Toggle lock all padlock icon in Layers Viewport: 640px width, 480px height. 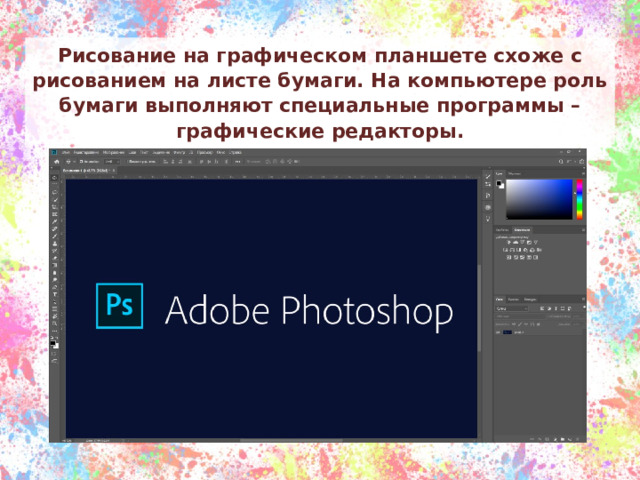click(538, 324)
